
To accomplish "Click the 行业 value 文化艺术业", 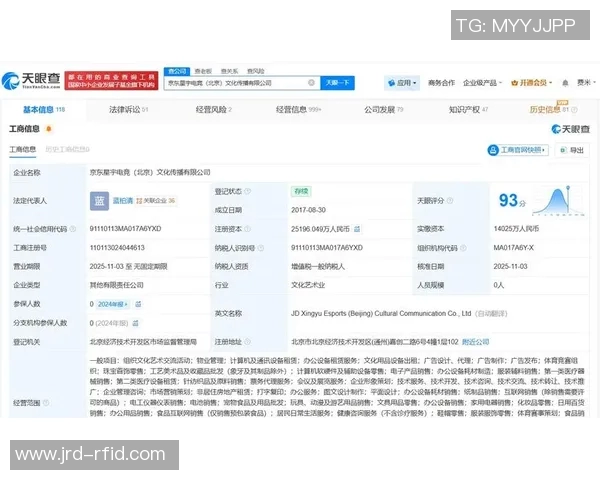I will (308, 285).
